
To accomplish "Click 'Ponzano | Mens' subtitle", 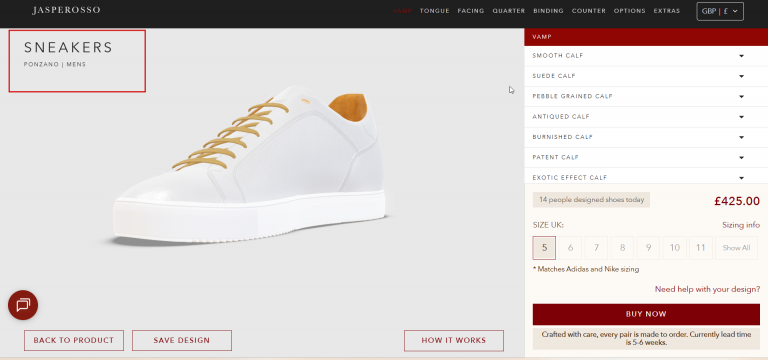I will pos(55,65).
